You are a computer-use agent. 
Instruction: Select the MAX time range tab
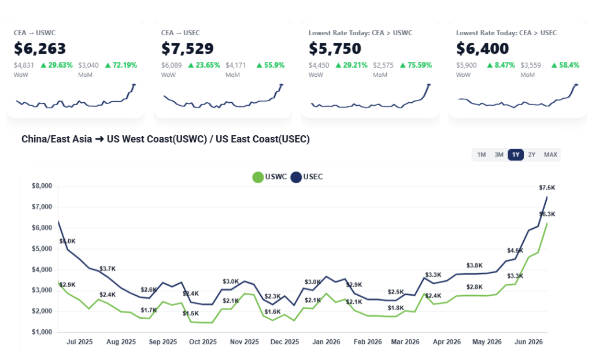tap(550, 155)
